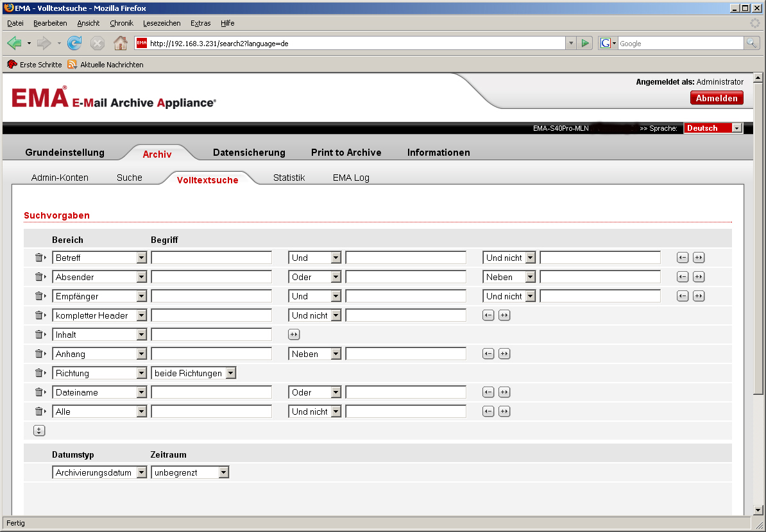Open the Lesezeichen menu
Image resolution: width=766 pixels, height=532 pixels.
tap(162, 23)
